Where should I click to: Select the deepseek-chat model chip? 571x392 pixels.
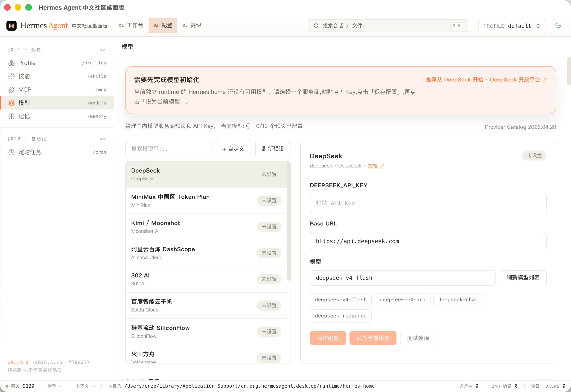click(x=458, y=300)
